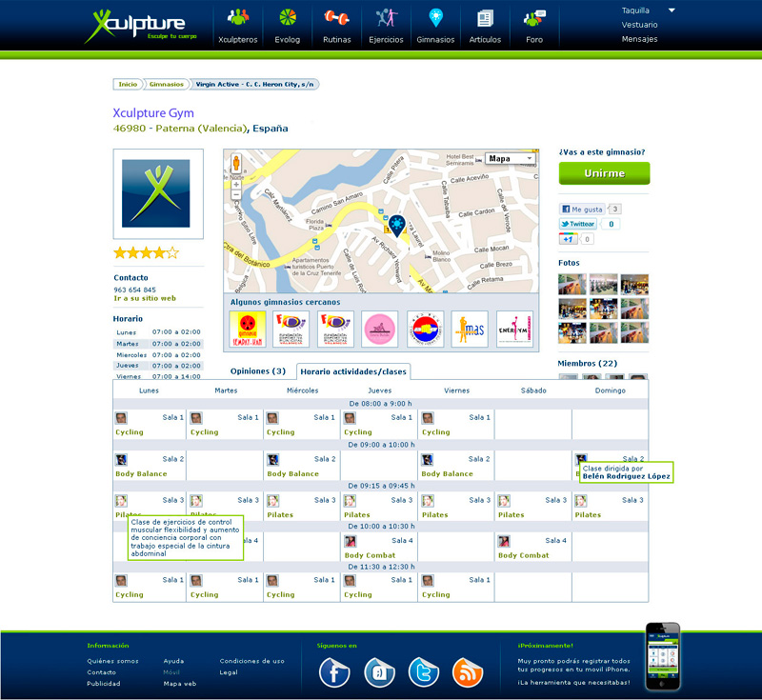Click the Twittear button
The image size is (762, 700).
point(577,224)
